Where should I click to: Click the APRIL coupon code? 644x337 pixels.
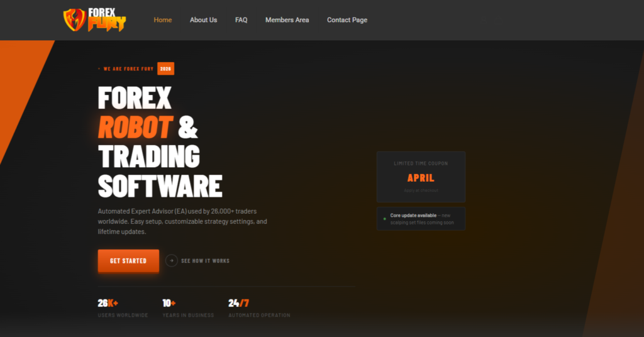421,178
